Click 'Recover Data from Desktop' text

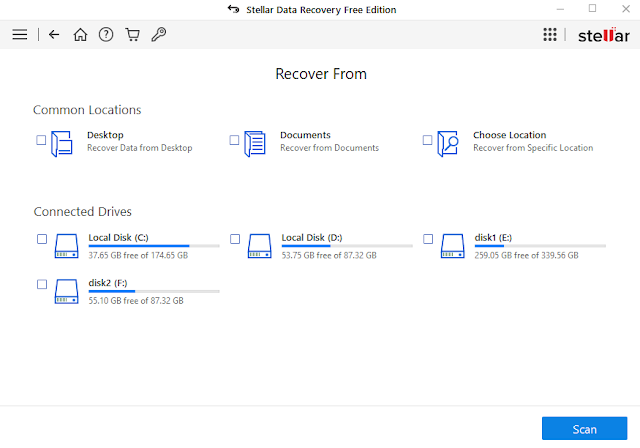(140, 148)
